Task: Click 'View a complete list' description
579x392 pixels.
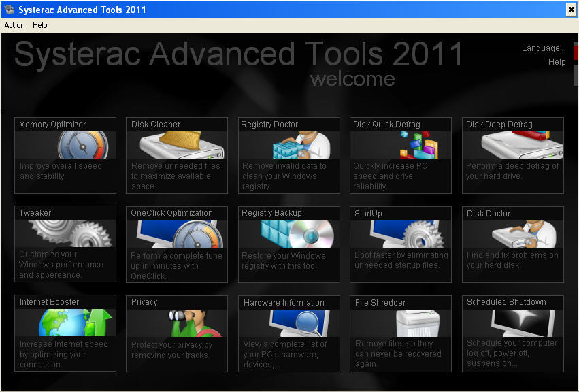Action: tap(284, 355)
